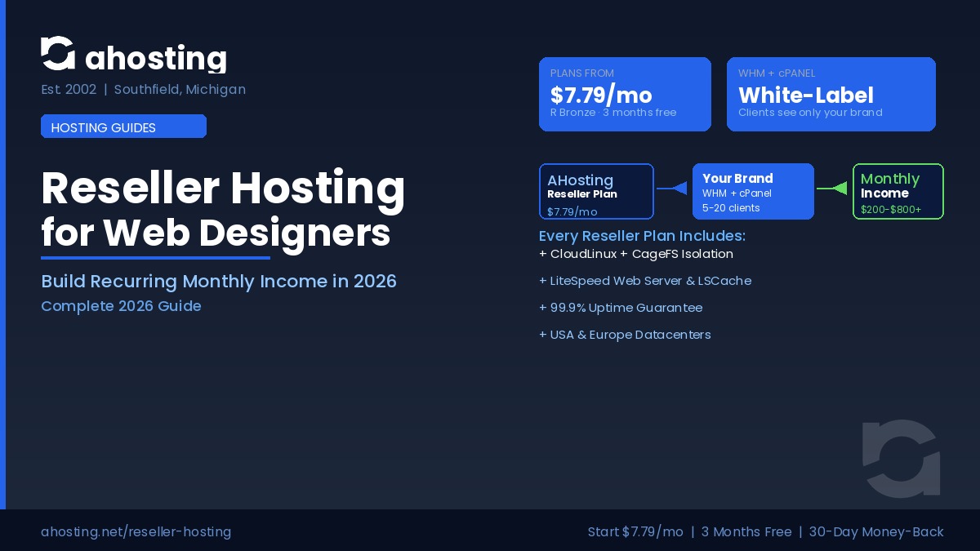Click the 'Complete 2026 Guide' text
The width and height of the screenshot is (980, 551).
coord(121,306)
